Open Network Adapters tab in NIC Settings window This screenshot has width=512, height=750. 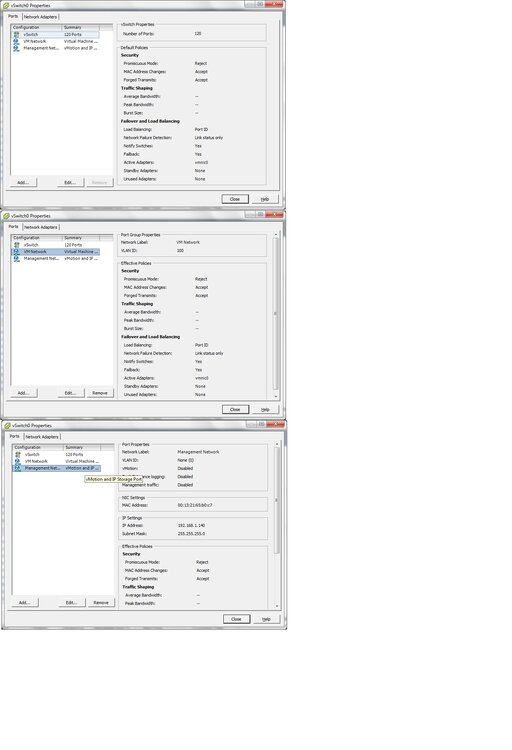tap(42, 437)
